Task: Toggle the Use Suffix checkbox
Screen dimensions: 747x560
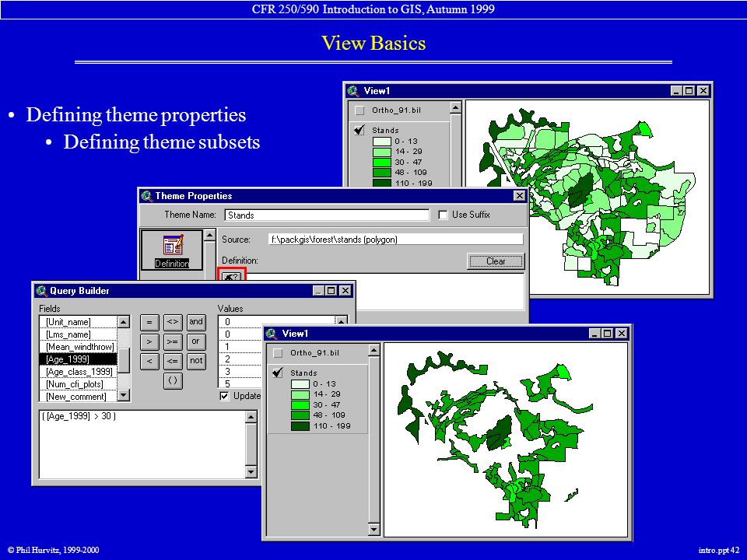Action: tap(443, 215)
